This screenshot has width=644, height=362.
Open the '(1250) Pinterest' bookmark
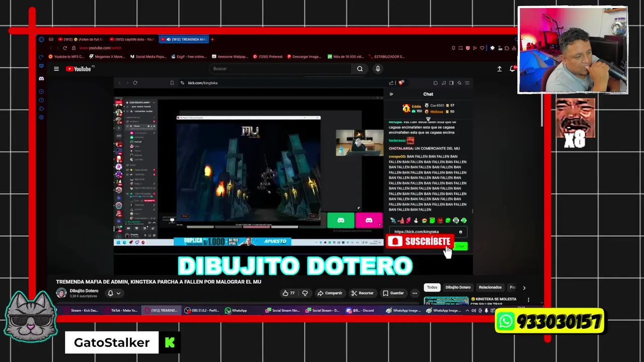[268, 57]
